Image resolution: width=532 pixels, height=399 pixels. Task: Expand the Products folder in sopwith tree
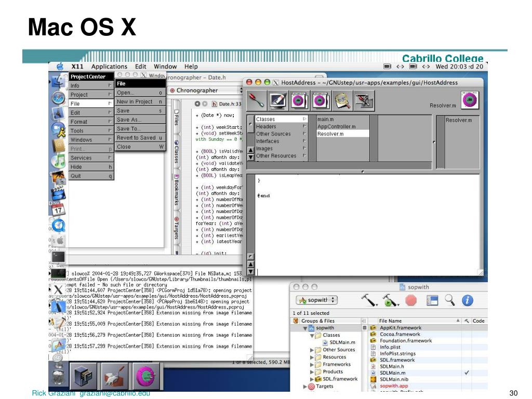coord(312,372)
